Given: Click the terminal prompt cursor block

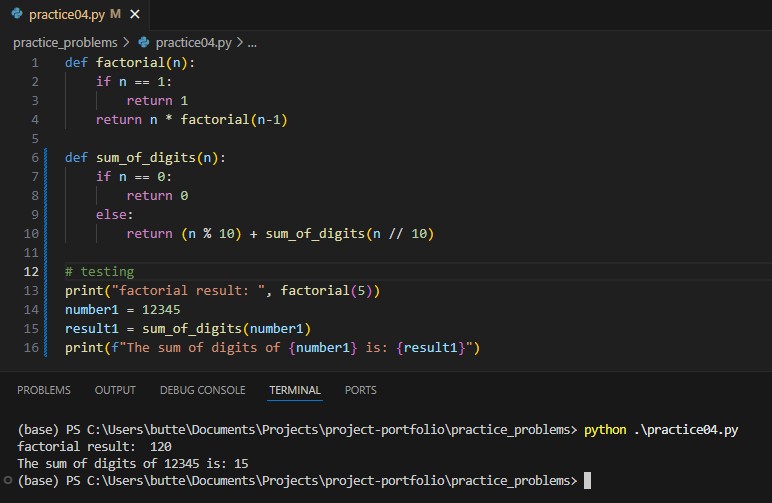Looking at the screenshot, I should coord(587,480).
